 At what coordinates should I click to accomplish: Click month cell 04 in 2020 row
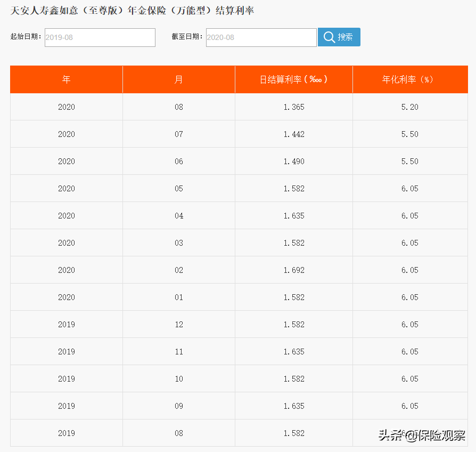pos(179,216)
